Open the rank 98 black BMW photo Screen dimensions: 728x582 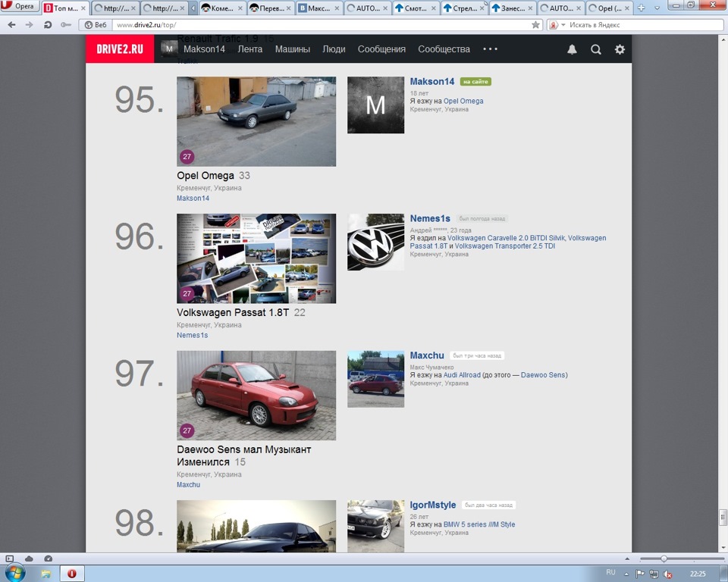tap(256, 526)
